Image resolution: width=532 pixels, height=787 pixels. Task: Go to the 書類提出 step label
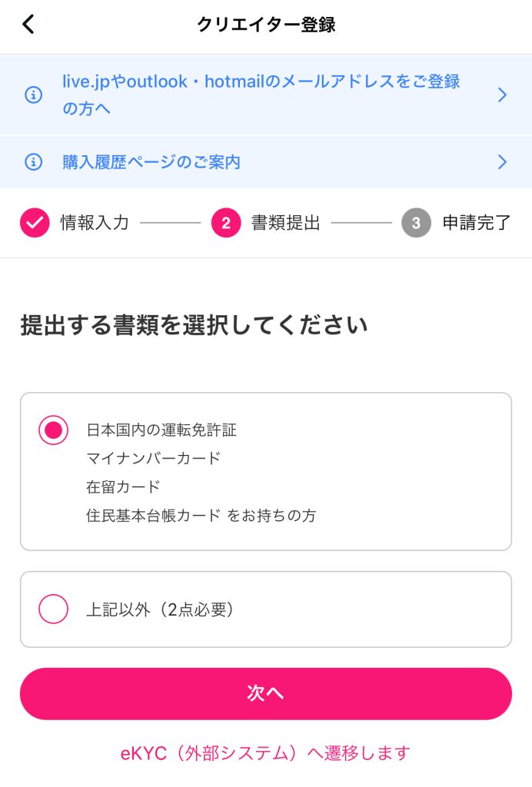285,223
